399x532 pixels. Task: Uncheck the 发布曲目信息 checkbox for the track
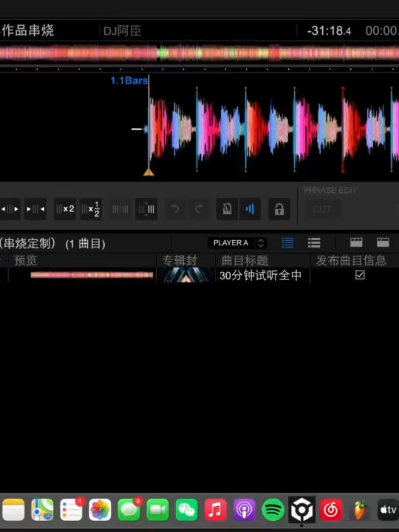[x=360, y=275]
